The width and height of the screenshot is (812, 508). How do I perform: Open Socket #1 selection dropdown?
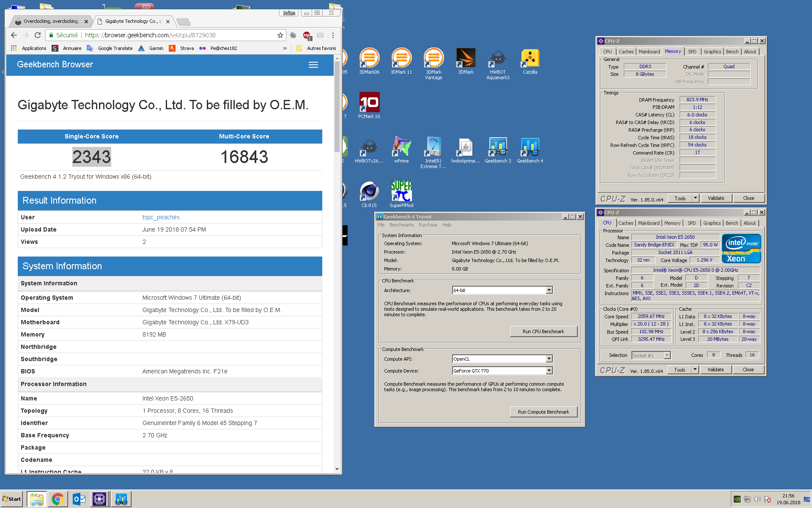(x=651, y=356)
